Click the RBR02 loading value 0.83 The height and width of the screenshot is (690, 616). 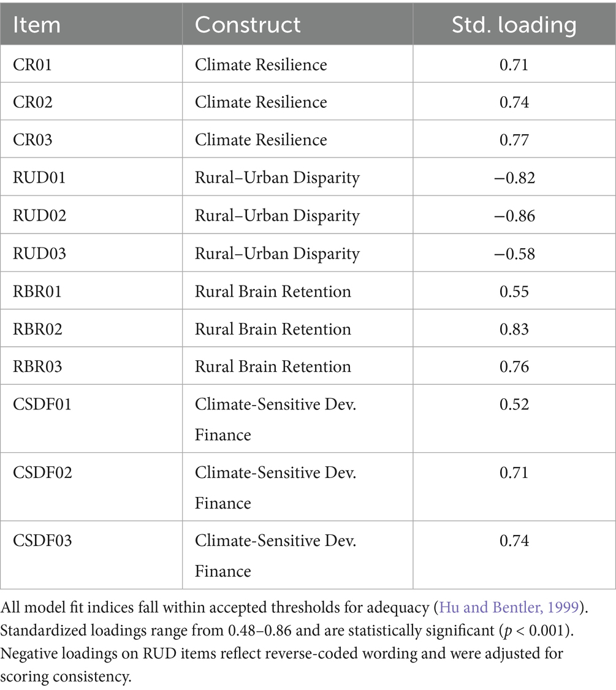[514, 329]
